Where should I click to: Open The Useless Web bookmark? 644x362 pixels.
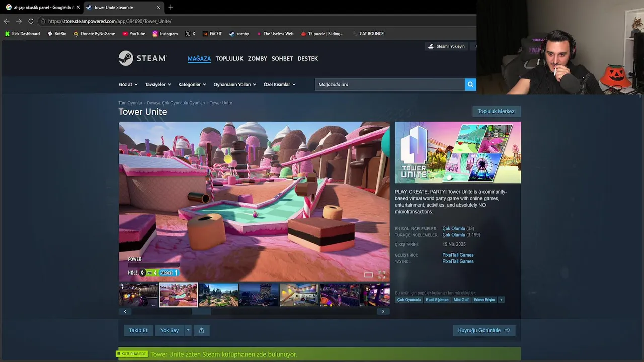[x=275, y=34]
